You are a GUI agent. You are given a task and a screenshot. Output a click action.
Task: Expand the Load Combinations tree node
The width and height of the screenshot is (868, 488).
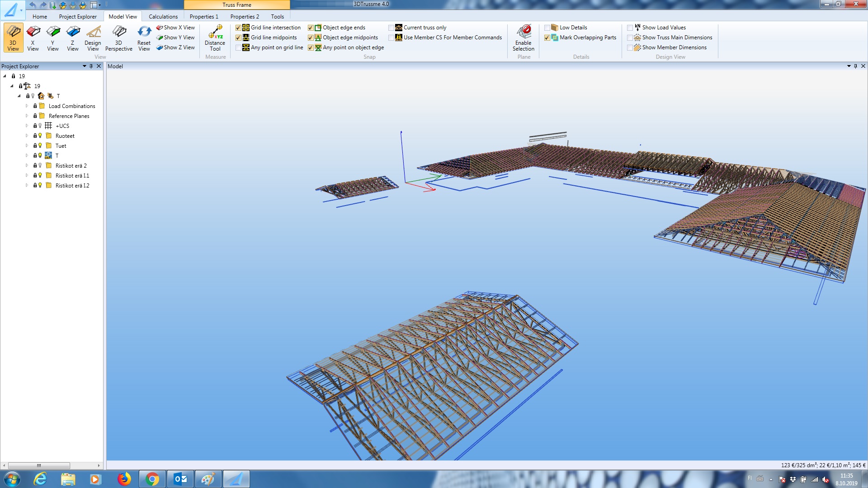click(x=27, y=106)
